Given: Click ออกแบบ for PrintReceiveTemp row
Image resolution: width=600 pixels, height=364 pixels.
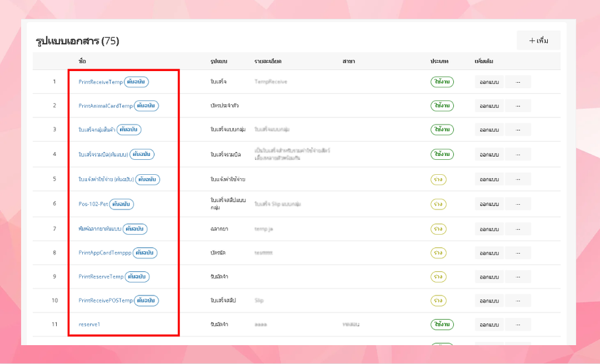Looking at the screenshot, I should tap(489, 82).
